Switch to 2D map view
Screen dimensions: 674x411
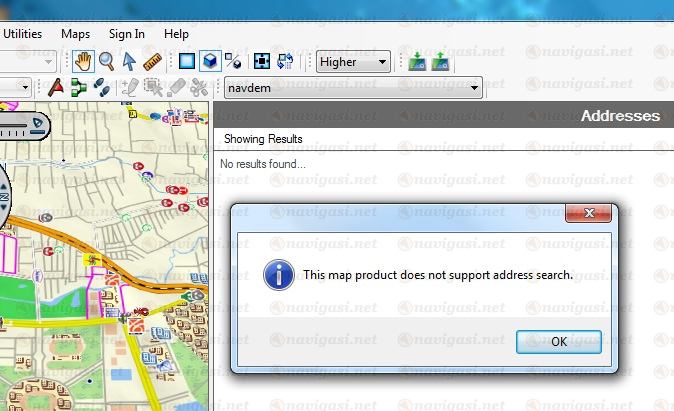pos(186,62)
